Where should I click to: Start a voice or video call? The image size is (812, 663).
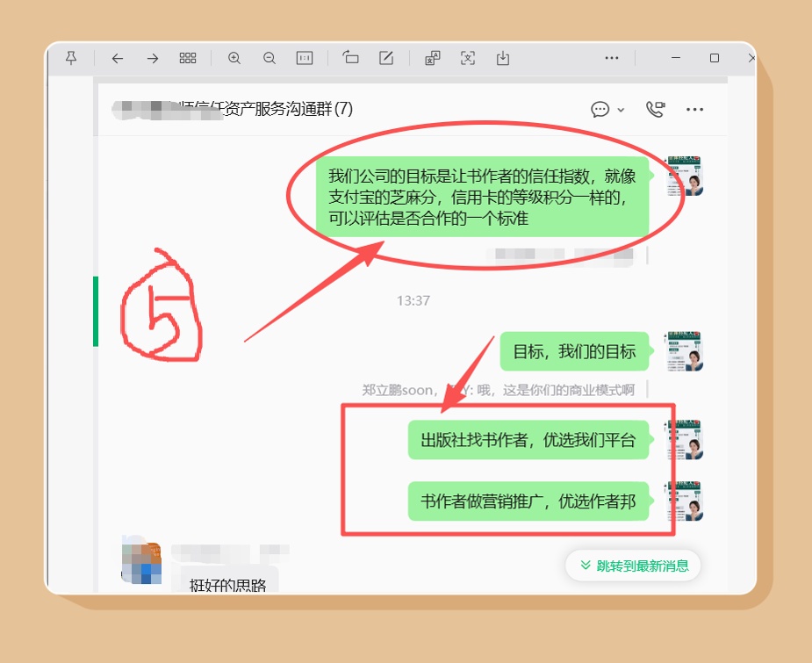tap(655, 109)
